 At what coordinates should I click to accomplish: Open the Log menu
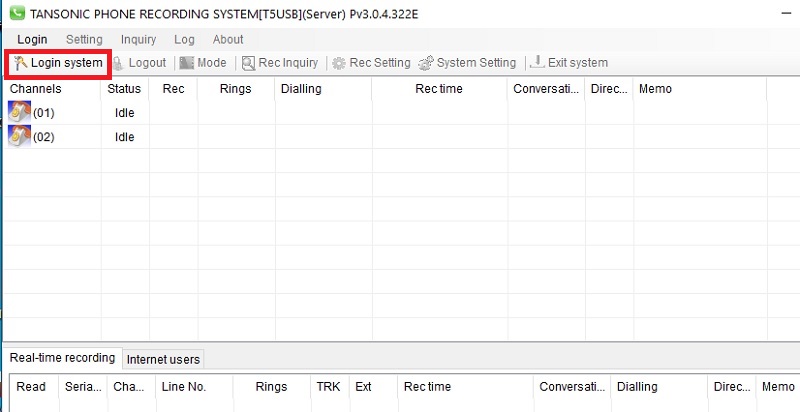tap(184, 40)
